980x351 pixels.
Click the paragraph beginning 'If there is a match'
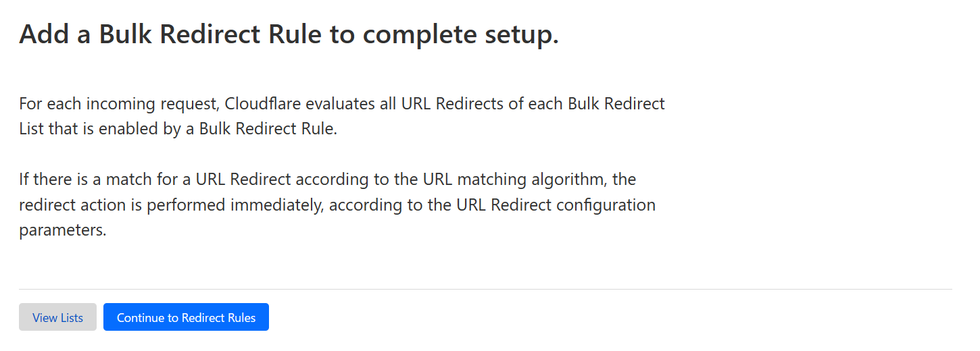coord(337,205)
